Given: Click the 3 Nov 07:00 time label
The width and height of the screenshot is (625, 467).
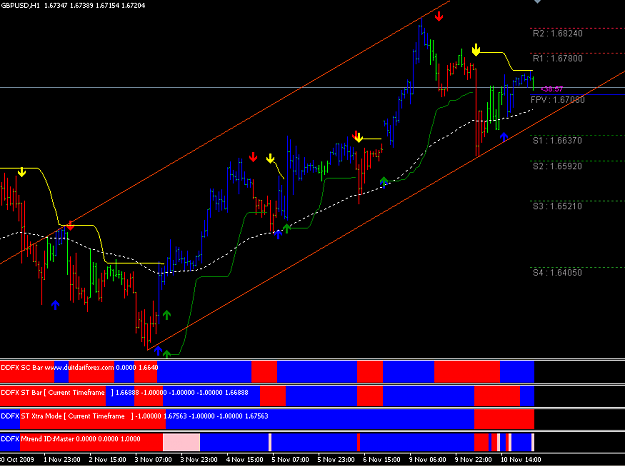Looking at the screenshot, I should click(153, 460).
